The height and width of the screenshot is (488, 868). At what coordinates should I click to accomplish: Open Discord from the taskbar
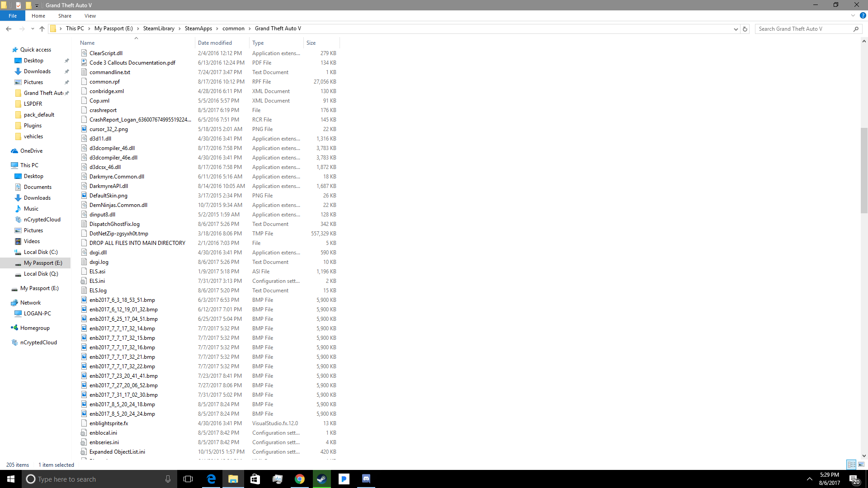366,479
